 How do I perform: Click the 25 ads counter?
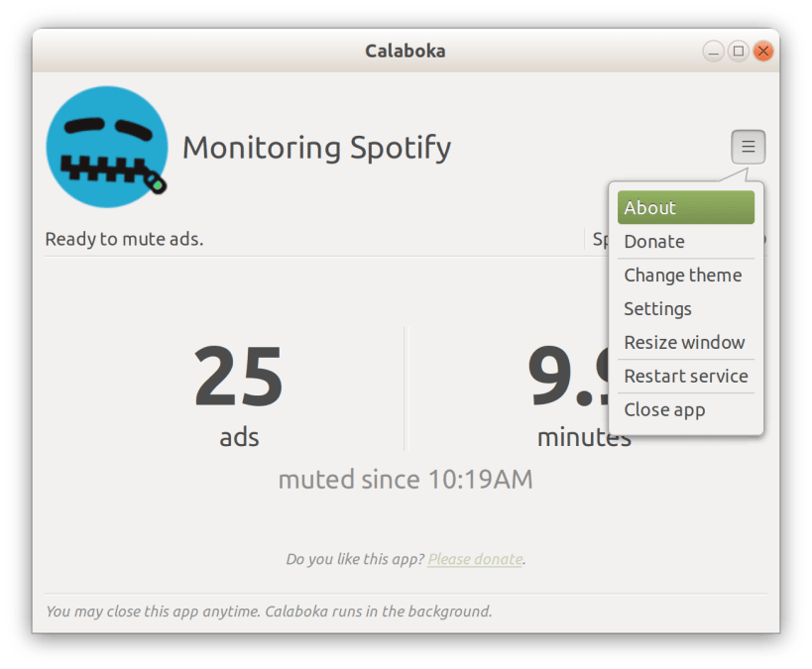[x=239, y=395]
